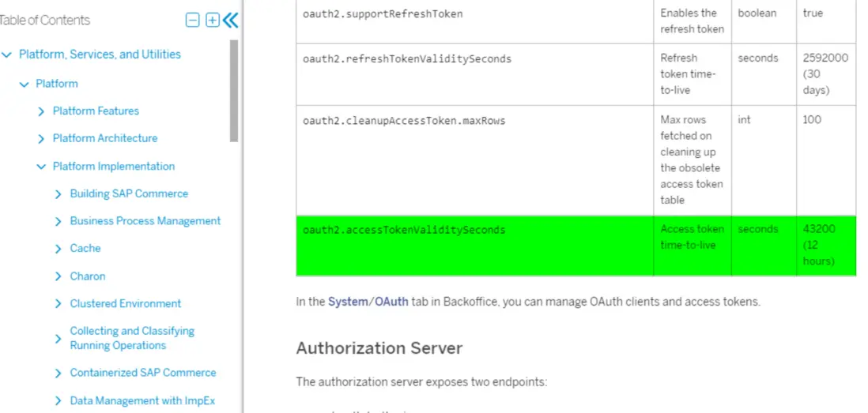Collapse the Platform, Services, and Utilities node
Screen dimensions: 868x413
click(x=7, y=54)
